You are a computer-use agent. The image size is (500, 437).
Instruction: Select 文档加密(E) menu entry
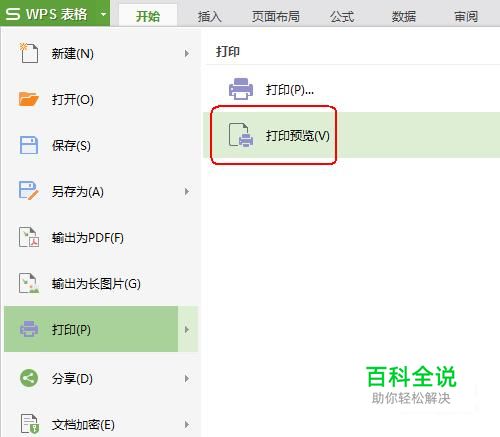click(x=101, y=424)
